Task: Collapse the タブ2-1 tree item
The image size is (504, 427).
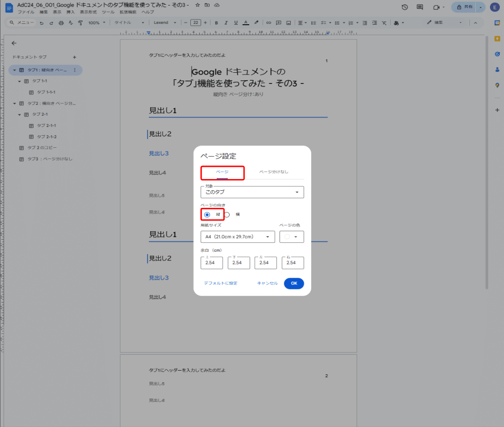Action: point(20,114)
